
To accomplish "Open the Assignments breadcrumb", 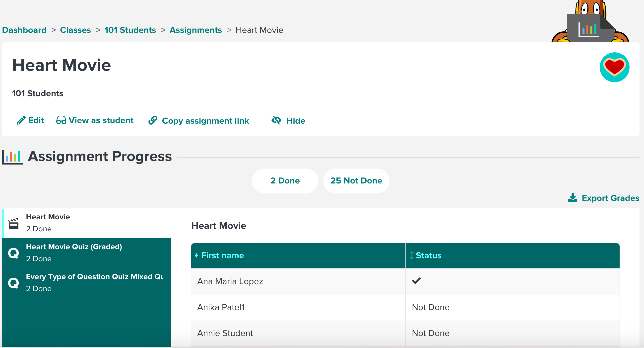I will coord(196,30).
